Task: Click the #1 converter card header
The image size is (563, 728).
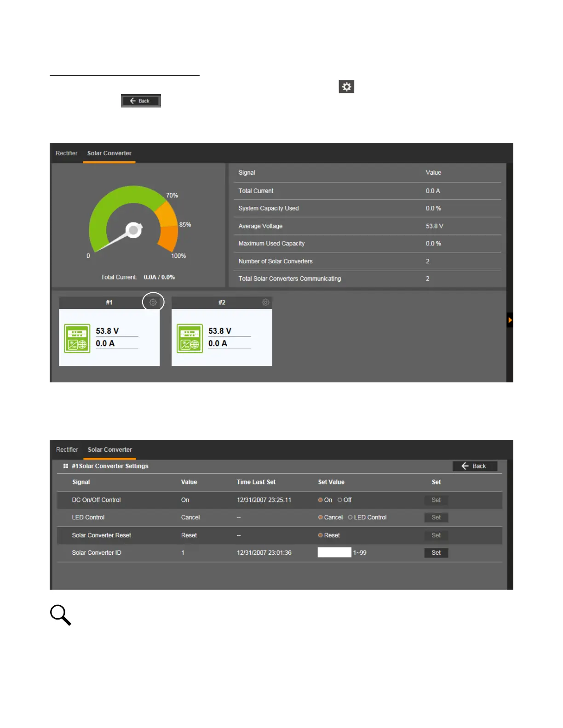Action: pyautogui.click(x=109, y=302)
